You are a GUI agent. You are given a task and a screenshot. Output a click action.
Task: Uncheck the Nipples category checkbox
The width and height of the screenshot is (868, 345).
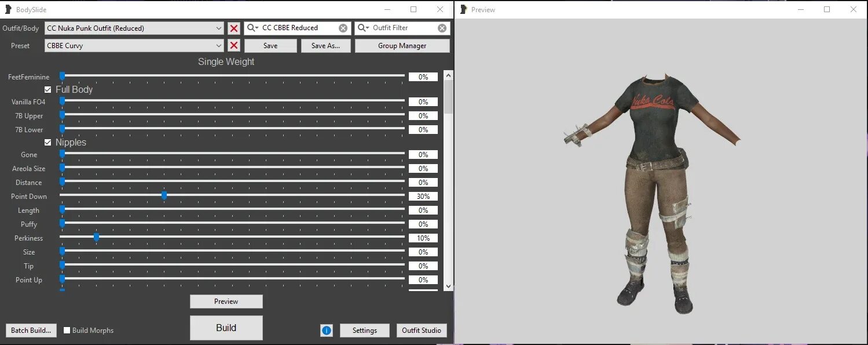48,143
